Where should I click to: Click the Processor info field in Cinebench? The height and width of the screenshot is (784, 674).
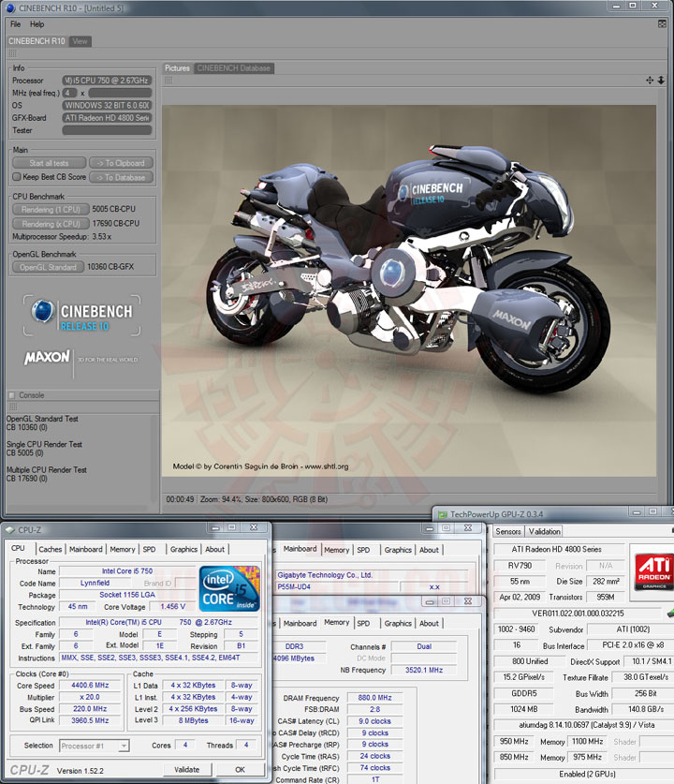pyautogui.click(x=107, y=81)
